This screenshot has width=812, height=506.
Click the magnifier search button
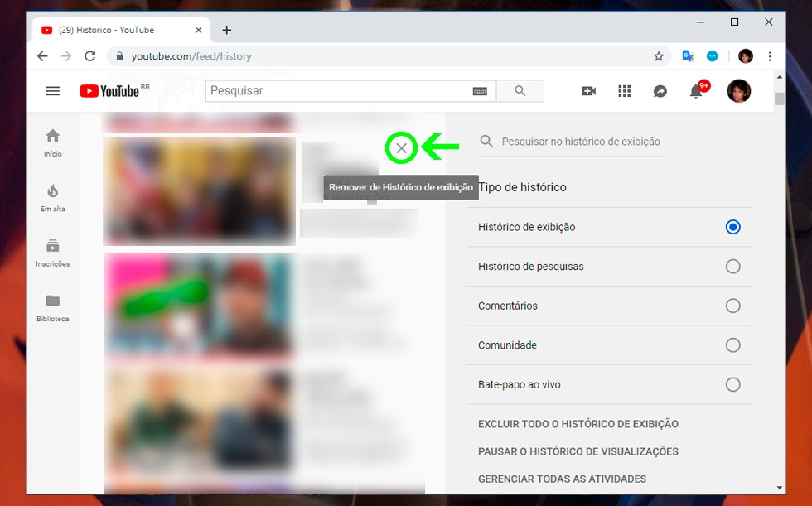click(520, 91)
